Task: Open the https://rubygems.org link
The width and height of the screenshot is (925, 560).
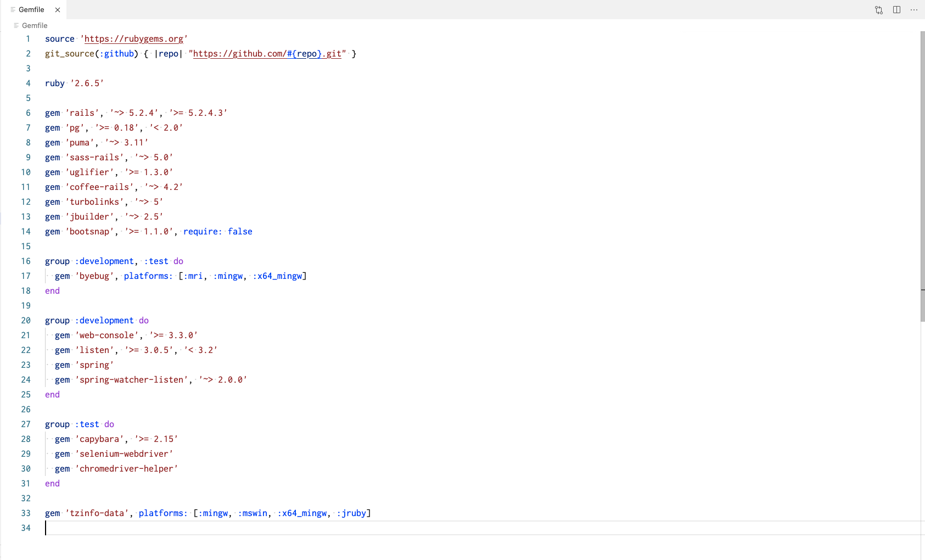Action: (x=134, y=39)
